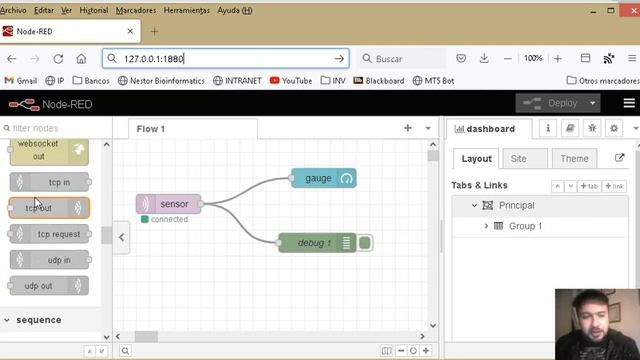This screenshot has height=360, width=640.
Task: Open the Historial menu
Action: pyautogui.click(x=93, y=10)
